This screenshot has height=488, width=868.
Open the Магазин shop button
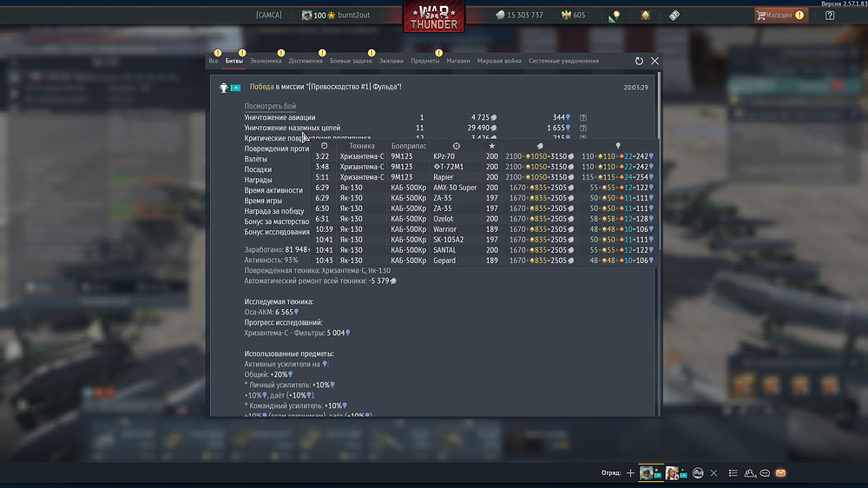pyautogui.click(x=780, y=15)
